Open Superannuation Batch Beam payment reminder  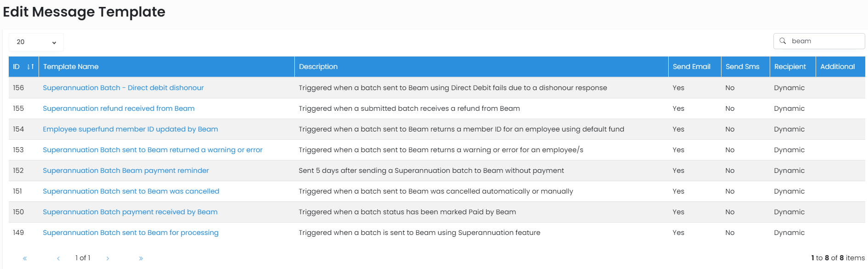[125, 171]
